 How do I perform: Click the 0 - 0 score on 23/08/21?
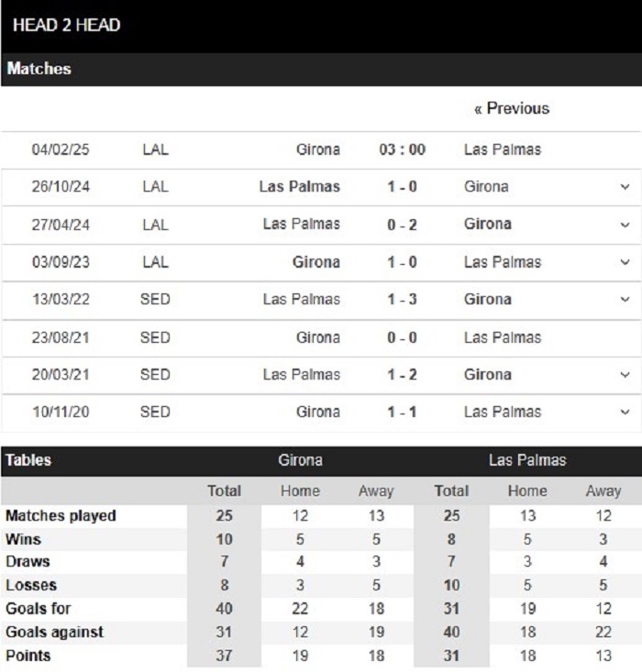pyautogui.click(x=402, y=337)
